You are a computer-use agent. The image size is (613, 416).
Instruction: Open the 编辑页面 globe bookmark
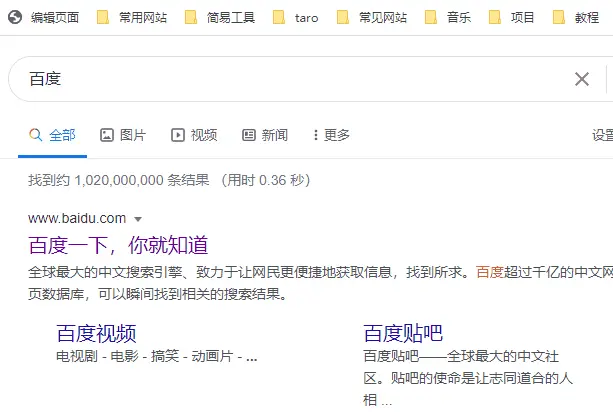tap(43, 17)
